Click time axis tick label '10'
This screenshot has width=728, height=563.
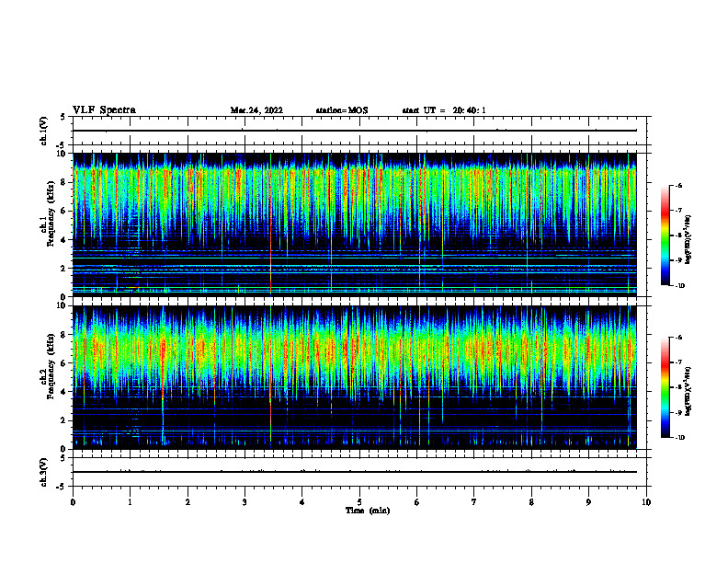[646, 502]
